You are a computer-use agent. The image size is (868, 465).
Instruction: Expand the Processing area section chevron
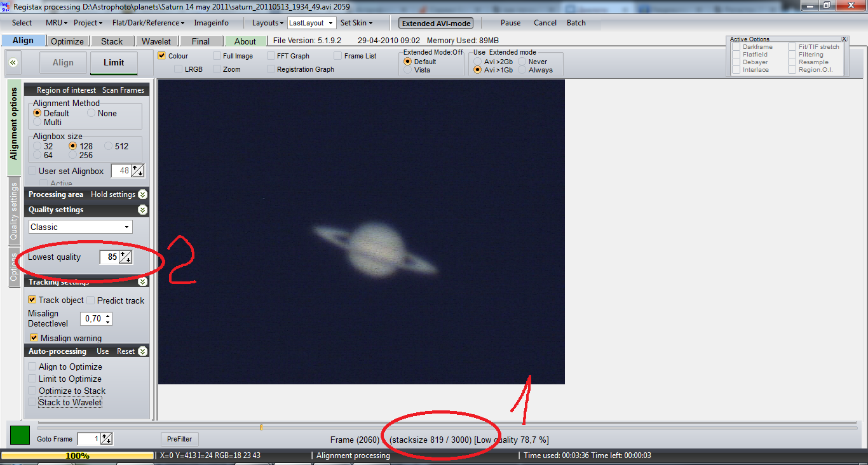(142, 194)
